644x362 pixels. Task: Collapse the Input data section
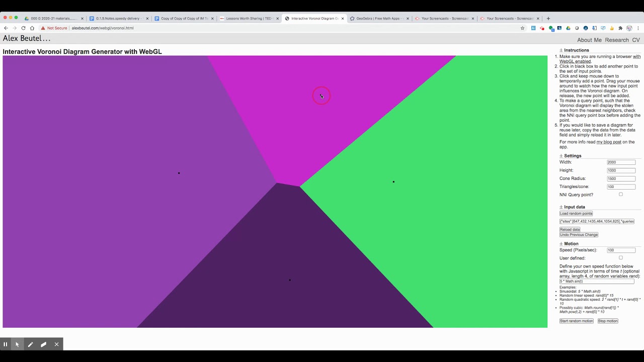pos(561,207)
